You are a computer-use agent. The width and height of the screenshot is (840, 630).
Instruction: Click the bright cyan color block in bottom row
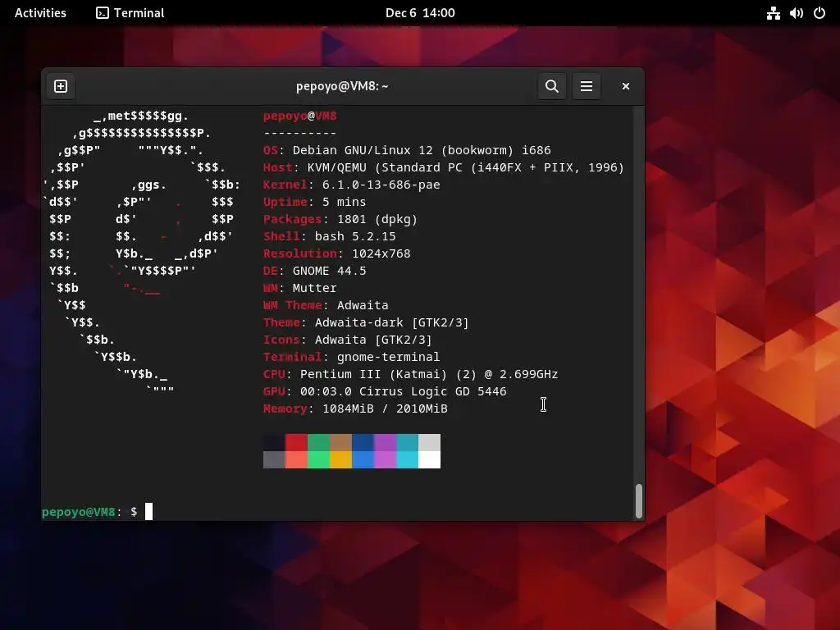pos(407,459)
